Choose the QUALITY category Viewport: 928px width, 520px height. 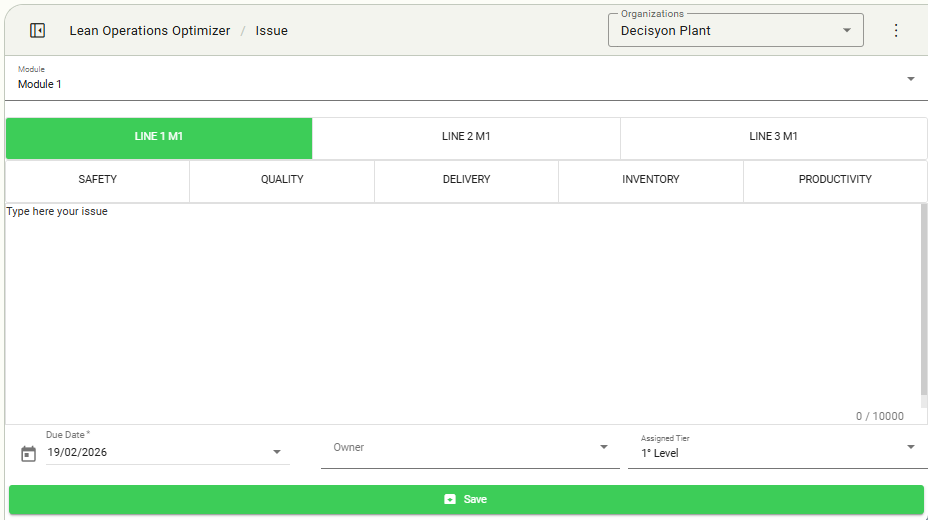pos(282,180)
